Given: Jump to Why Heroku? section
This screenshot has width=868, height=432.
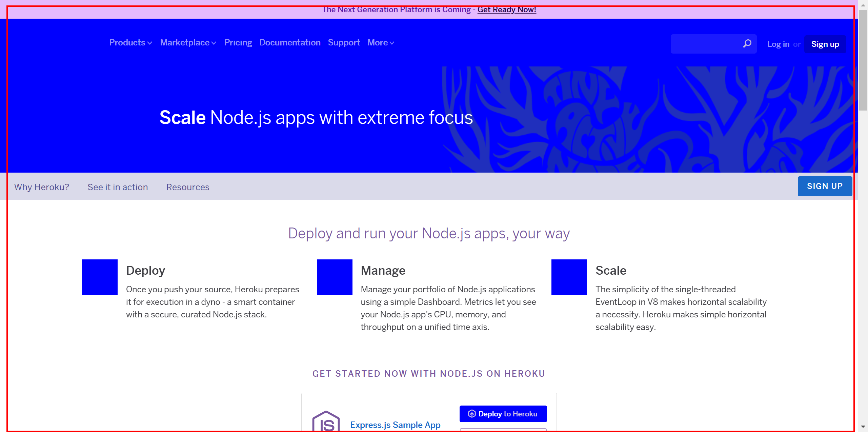Looking at the screenshot, I should point(42,187).
